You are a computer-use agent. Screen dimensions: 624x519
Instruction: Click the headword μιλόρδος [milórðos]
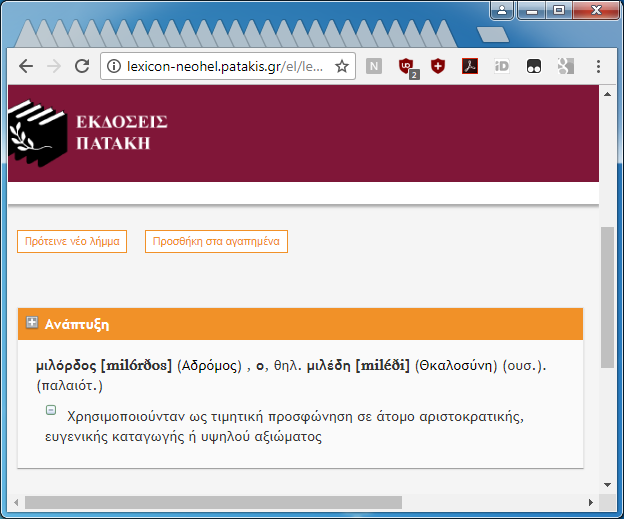point(103,365)
